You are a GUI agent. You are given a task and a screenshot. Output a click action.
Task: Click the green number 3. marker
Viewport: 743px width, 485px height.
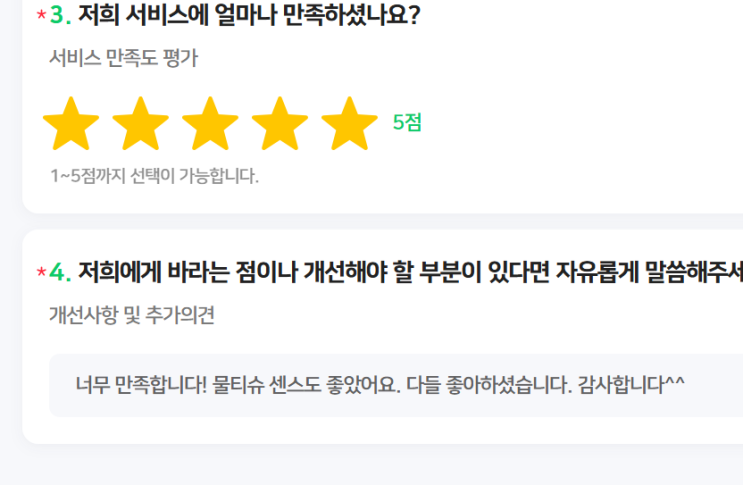click(x=60, y=15)
